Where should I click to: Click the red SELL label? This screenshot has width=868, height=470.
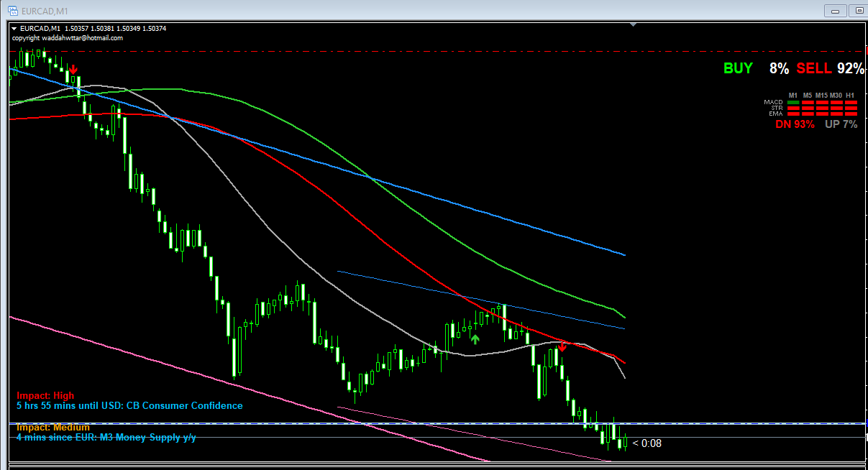click(814, 68)
